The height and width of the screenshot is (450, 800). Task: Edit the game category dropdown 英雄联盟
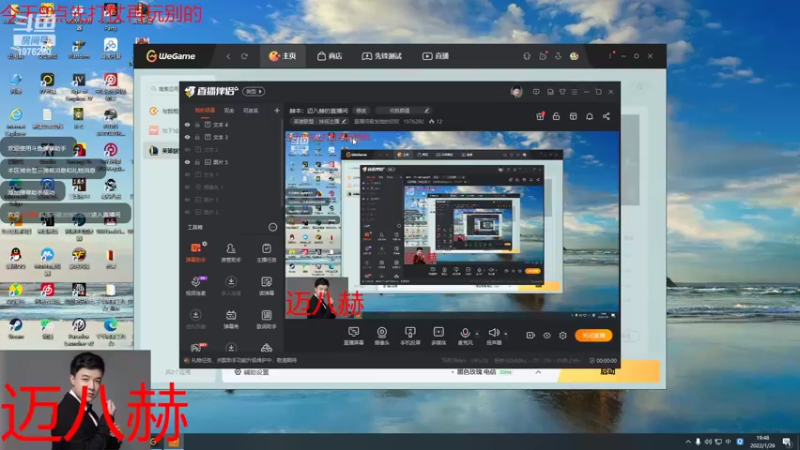(x=319, y=121)
